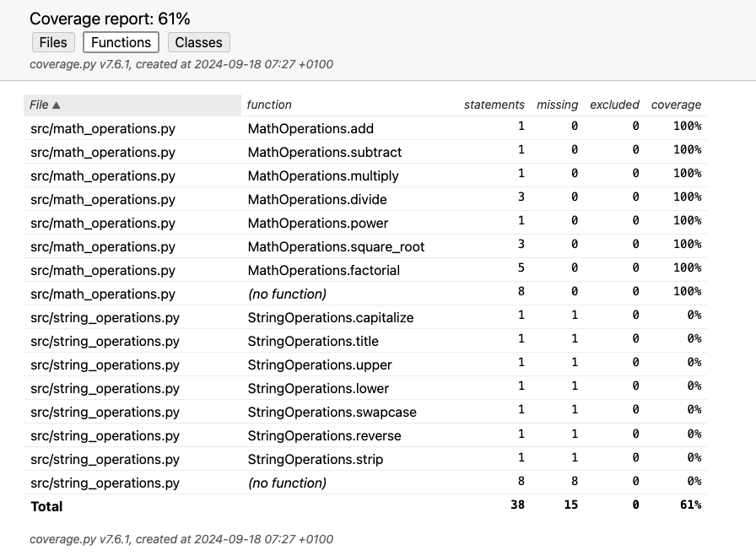Click (no function) entry for string_operations.py
This screenshot has width=756, height=556.
[x=287, y=483]
